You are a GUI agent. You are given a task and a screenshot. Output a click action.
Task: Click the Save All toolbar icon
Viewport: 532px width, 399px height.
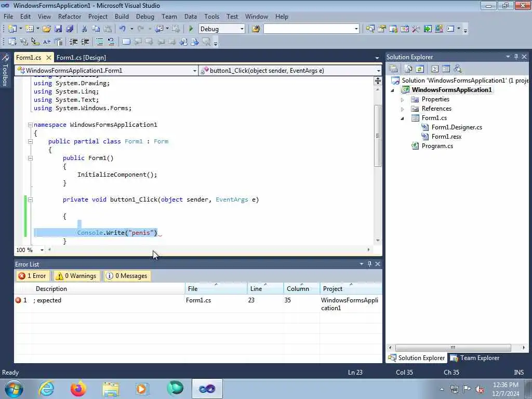click(x=70, y=29)
